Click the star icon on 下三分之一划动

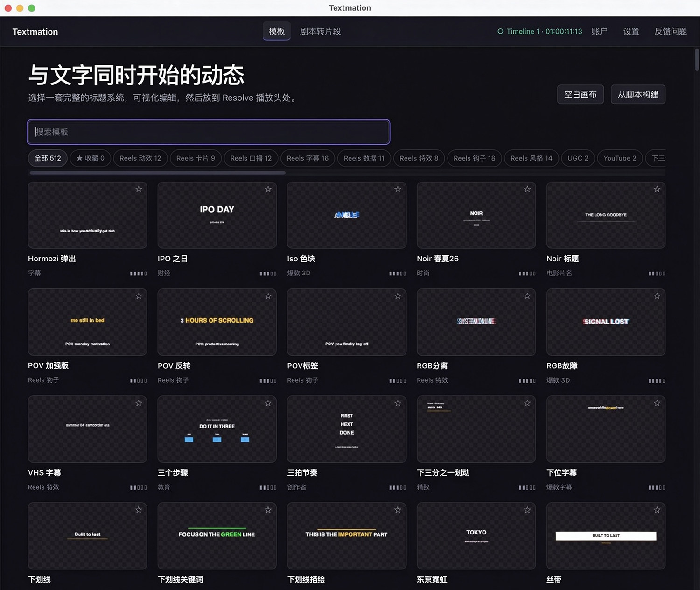[527, 403]
